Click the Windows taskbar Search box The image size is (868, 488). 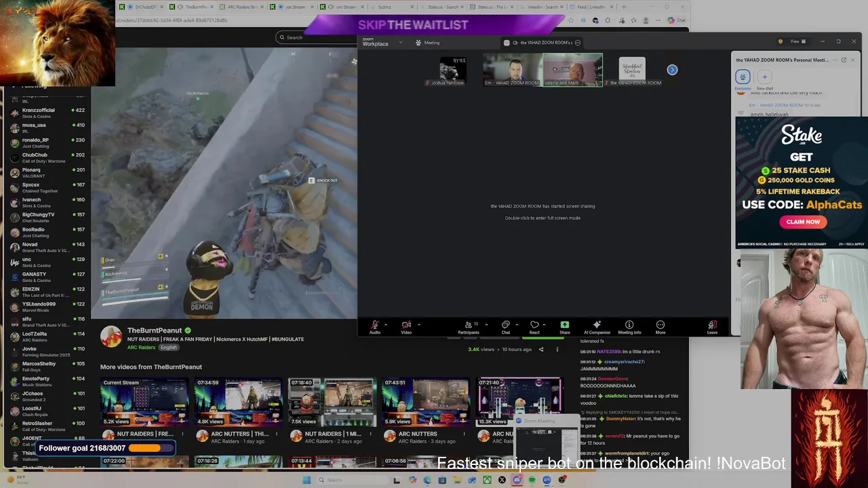pyautogui.click(x=353, y=480)
